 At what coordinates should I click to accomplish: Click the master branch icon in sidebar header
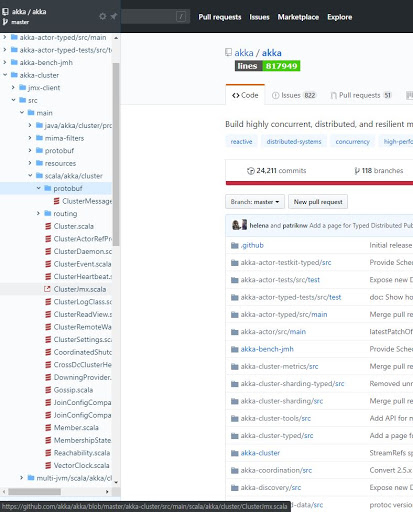(x=5, y=22)
